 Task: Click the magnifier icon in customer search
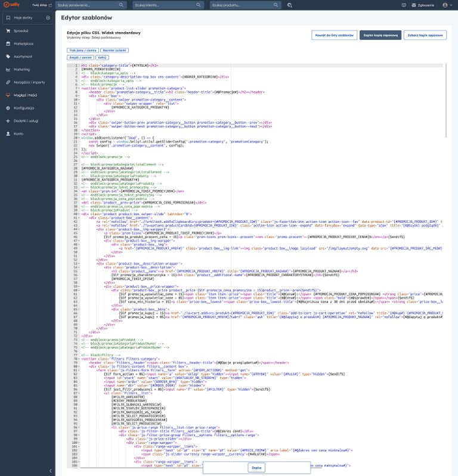point(199,5)
